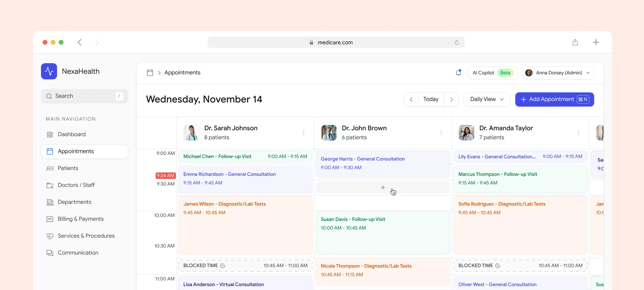Go to the previous day

coord(411,99)
